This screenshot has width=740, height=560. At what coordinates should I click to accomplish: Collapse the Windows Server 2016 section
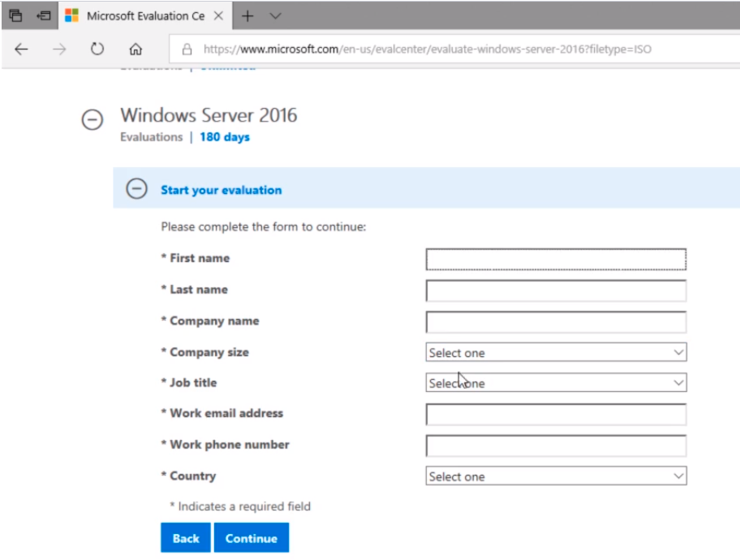point(92,119)
